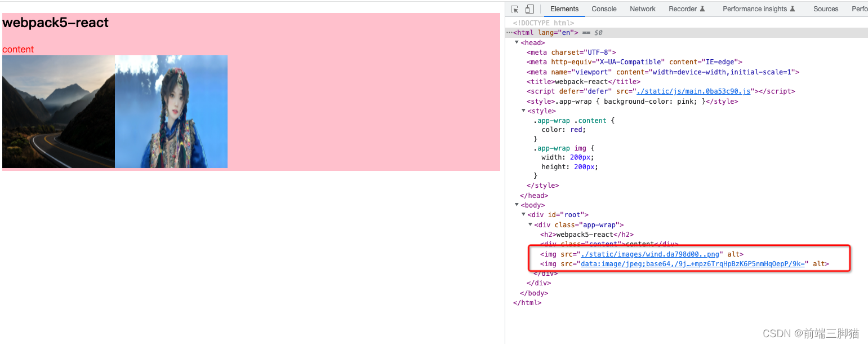Click the ".app-wrap img {" selector line
The image size is (868, 344).
pos(564,148)
